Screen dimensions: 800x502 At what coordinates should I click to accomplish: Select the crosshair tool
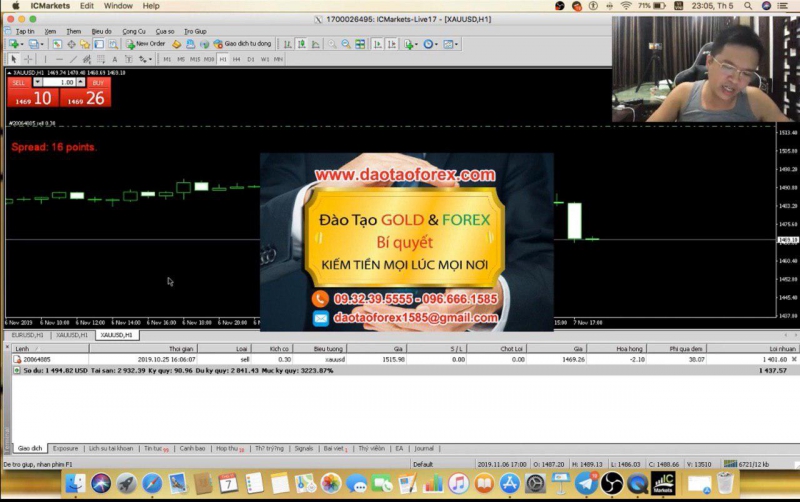(28, 59)
